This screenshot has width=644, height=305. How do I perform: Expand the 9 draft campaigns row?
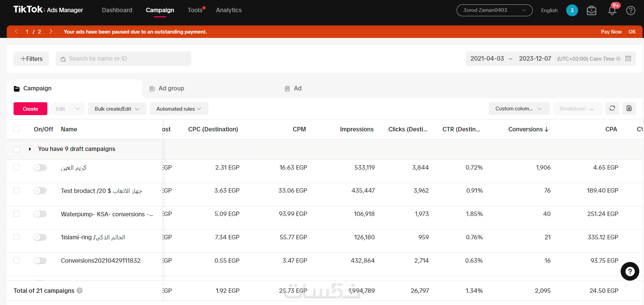(30, 149)
